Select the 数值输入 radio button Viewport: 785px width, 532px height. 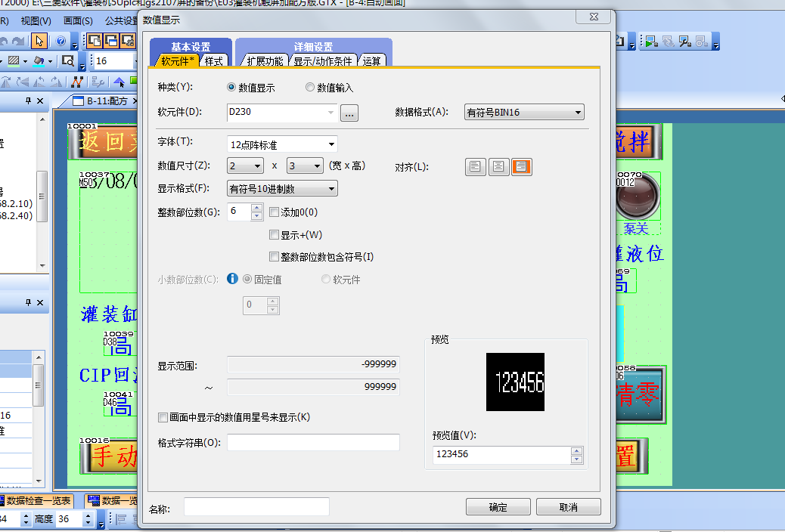[x=310, y=88]
